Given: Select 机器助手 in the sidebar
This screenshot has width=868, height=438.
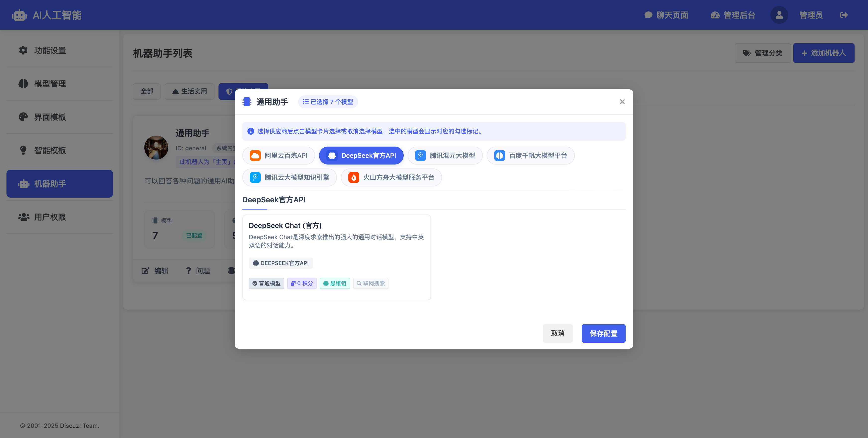Looking at the screenshot, I should 60,184.
